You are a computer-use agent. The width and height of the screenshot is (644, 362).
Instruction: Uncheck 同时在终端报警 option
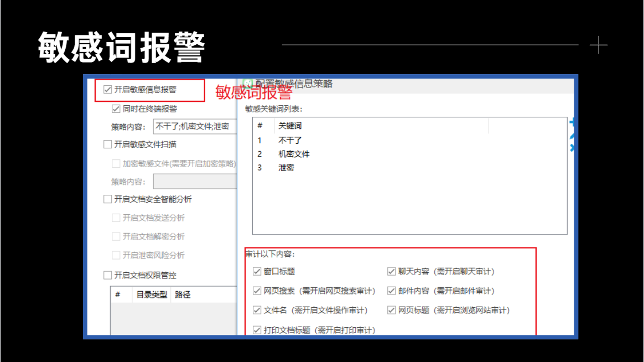coord(116,109)
